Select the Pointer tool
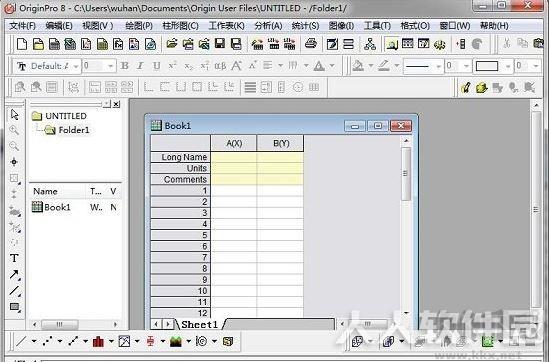The image size is (549, 362). point(14,114)
